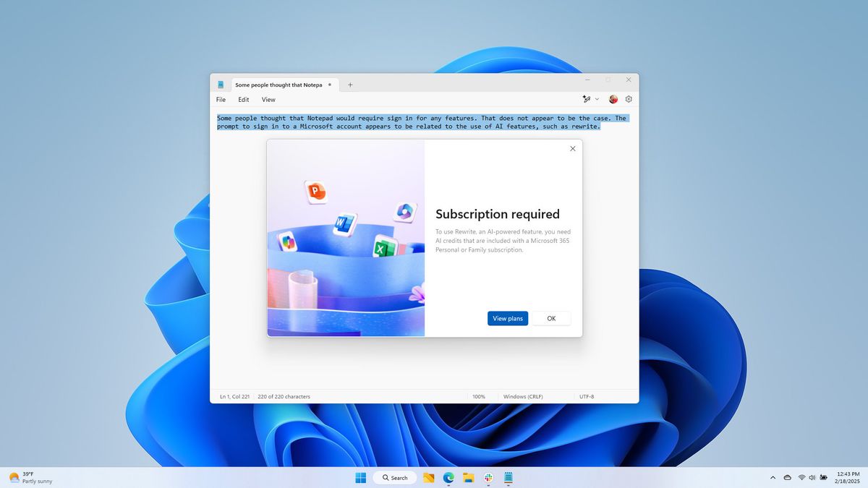Click the View plans button

point(507,318)
